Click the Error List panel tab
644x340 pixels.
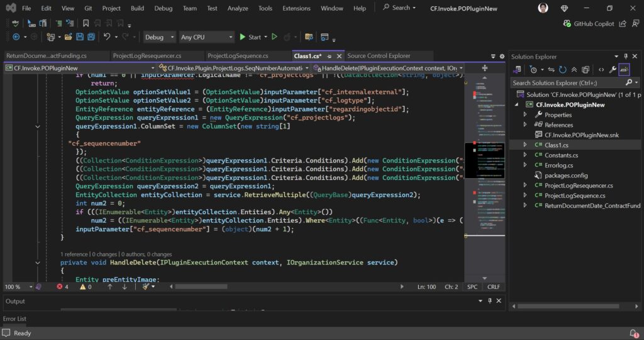coord(14,319)
